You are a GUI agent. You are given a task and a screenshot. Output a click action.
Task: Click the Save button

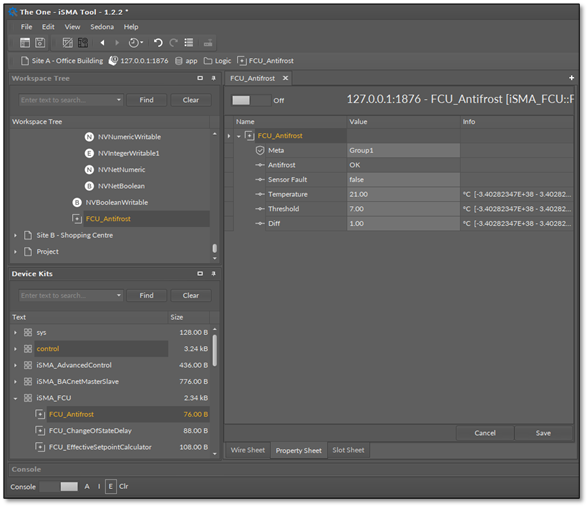pyautogui.click(x=543, y=433)
